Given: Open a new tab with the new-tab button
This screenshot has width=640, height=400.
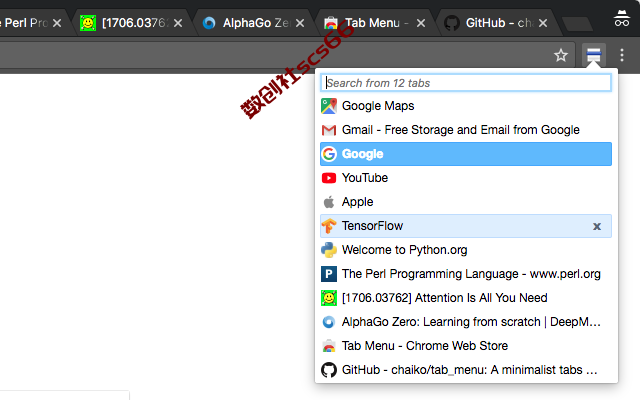Looking at the screenshot, I should point(577,24).
